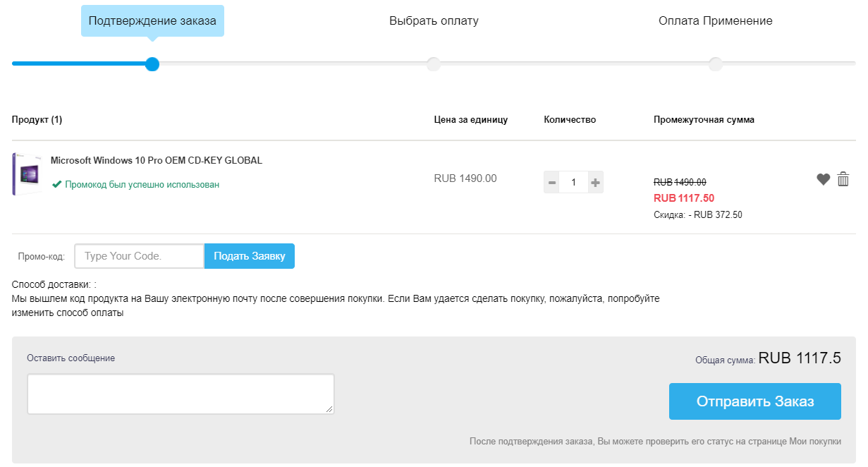Click the quantity number field

[573, 183]
